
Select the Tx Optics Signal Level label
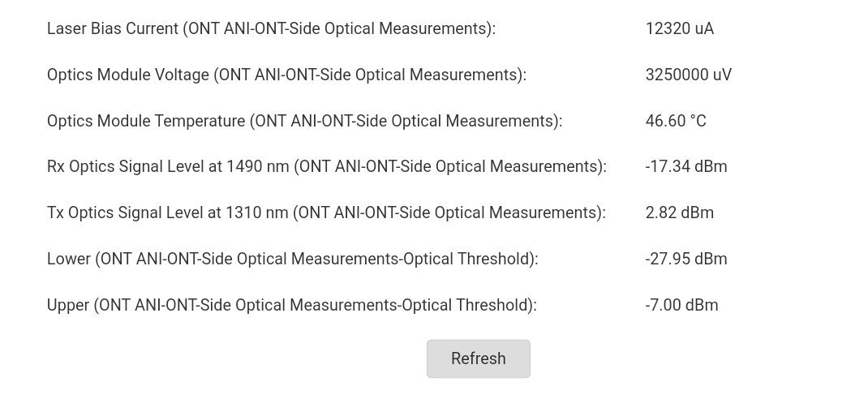click(x=326, y=212)
